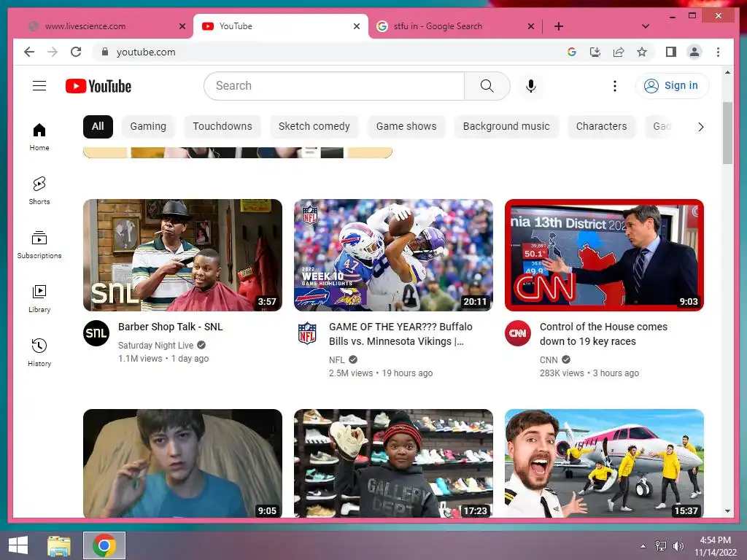Open the volume speaker tray icon
Screen dimensions: 747x560
(678, 545)
